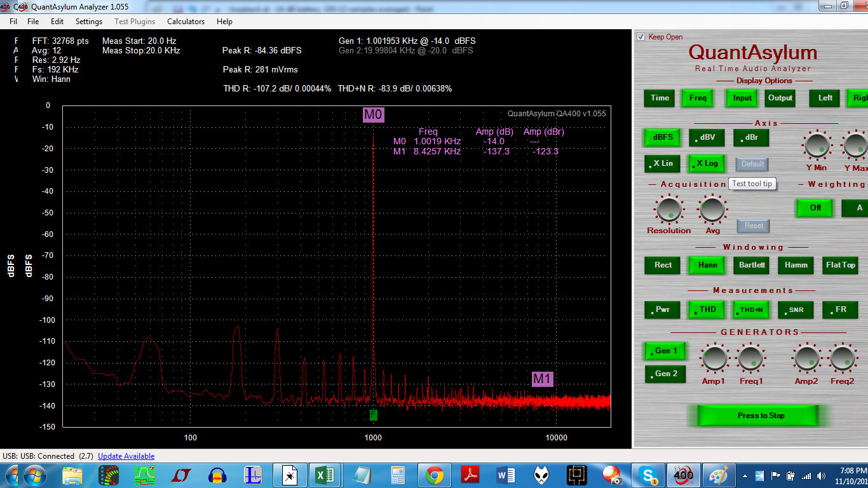Toggle the FR measurement
This screenshot has height=488, width=868.
coord(840,309)
